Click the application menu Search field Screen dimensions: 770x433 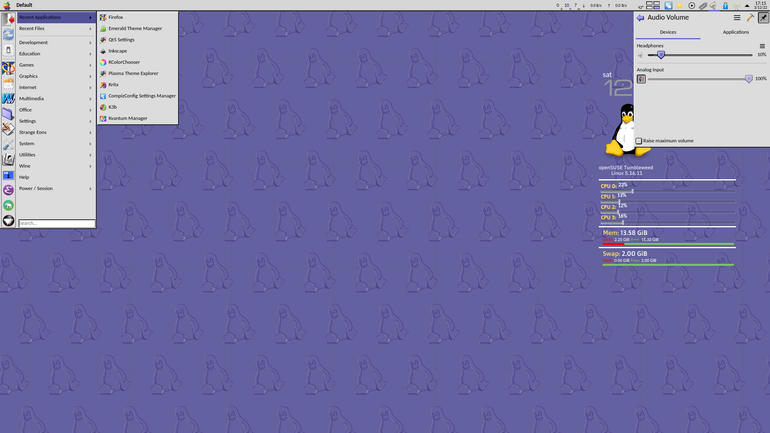point(56,223)
